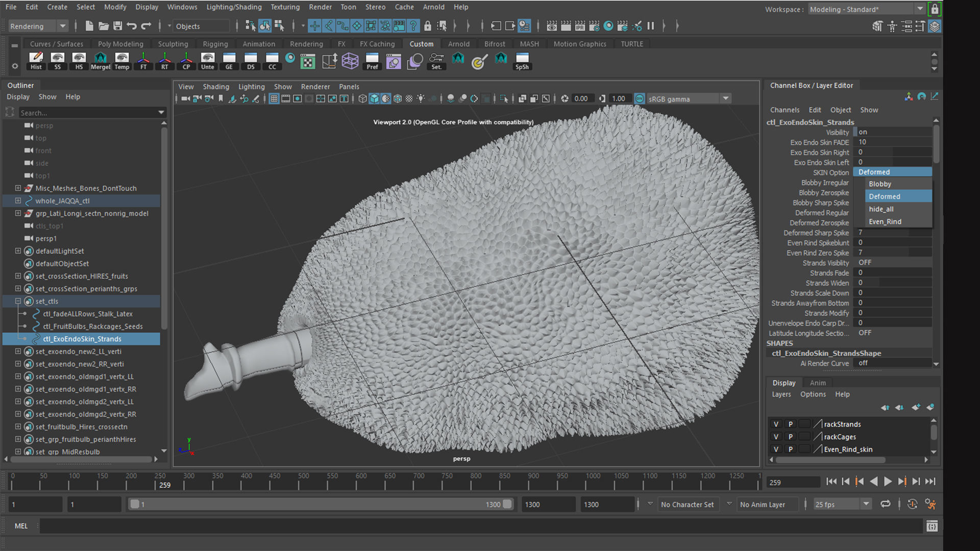Click the CC shelf icon

[272, 61]
